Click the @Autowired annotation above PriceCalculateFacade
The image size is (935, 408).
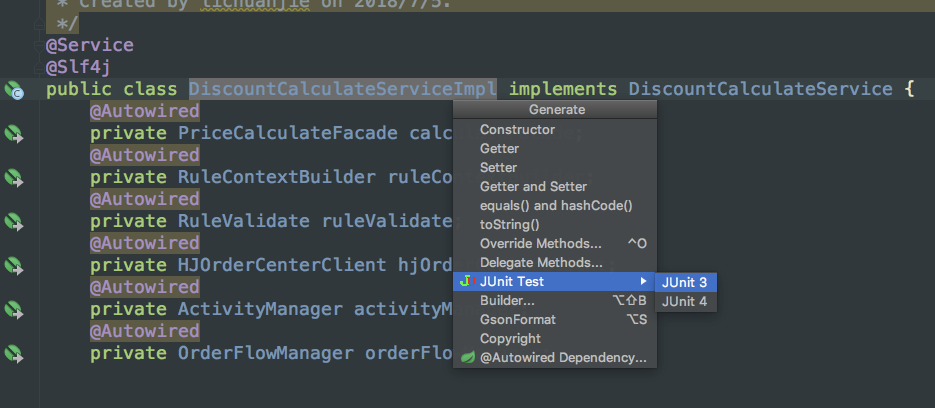(x=145, y=112)
